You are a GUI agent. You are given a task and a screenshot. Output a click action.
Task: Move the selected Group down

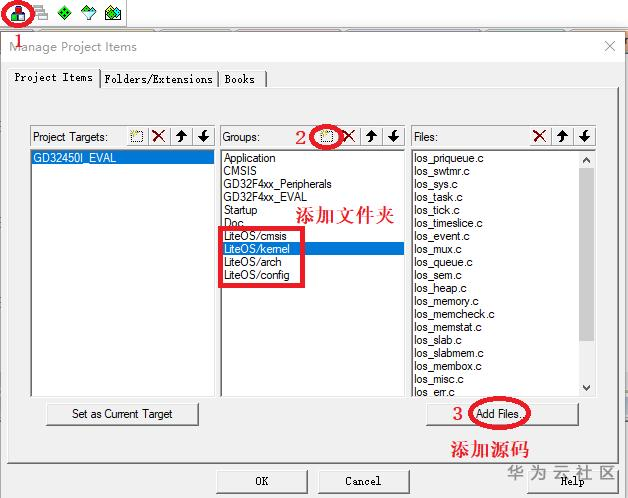[x=393, y=137]
